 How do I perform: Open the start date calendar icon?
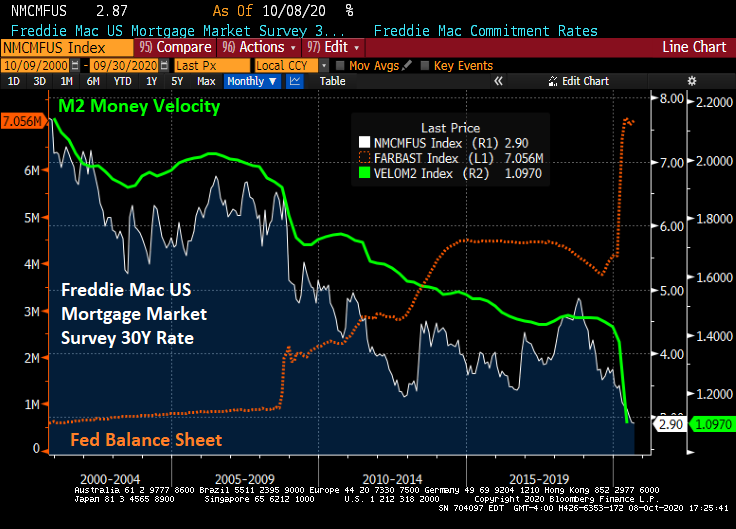(x=75, y=66)
